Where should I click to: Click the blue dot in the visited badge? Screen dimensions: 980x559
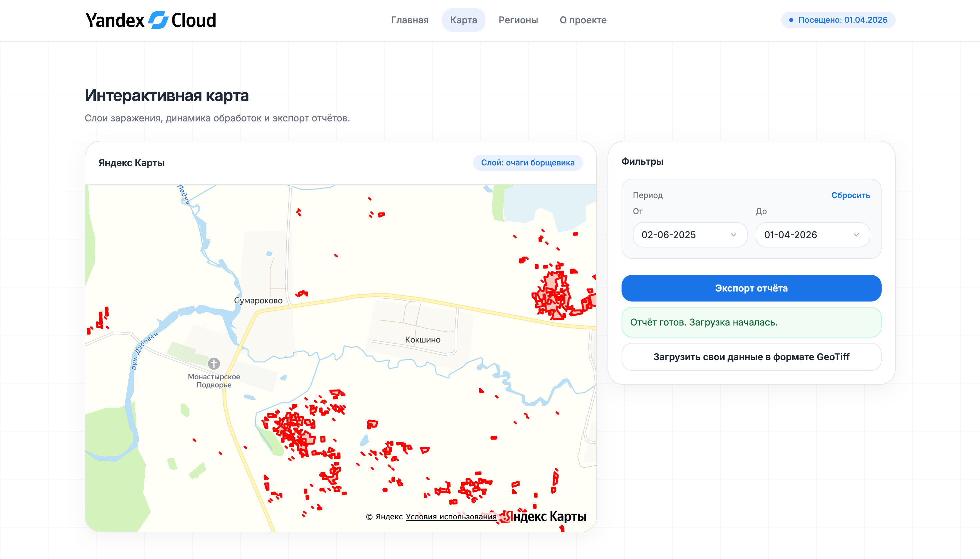(x=791, y=20)
